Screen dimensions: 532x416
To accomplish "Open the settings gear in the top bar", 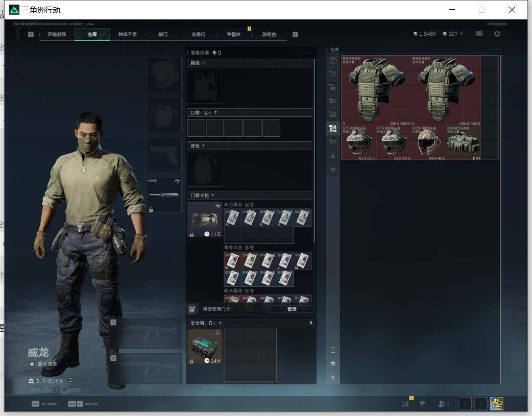I will (x=497, y=34).
